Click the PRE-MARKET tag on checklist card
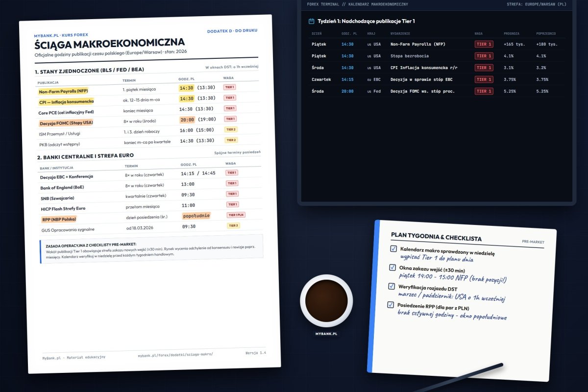This screenshot has width=588, height=392. [x=533, y=242]
